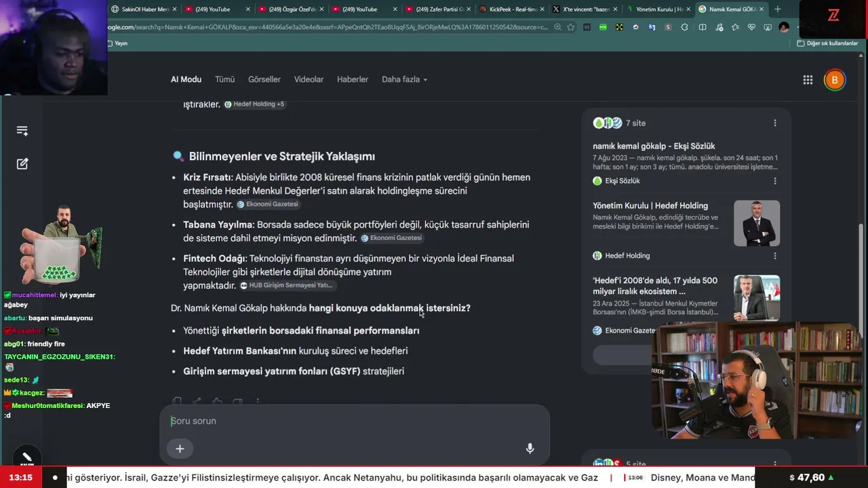Switch to Haberler results tab
Screen dimensions: 868x488
[353, 79]
